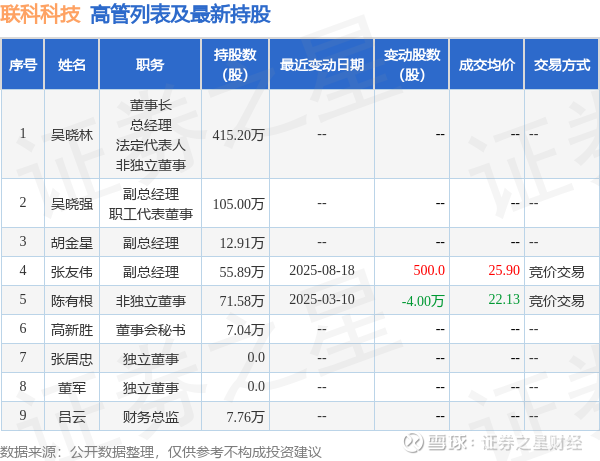Click the 高管列表及最新持股 heading

[180, 15]
